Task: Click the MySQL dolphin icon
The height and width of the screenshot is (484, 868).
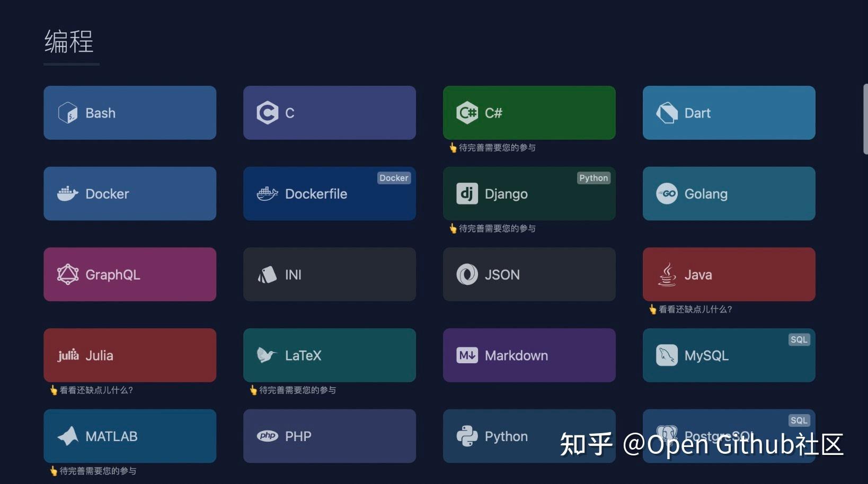Action: tap(667, 355)
